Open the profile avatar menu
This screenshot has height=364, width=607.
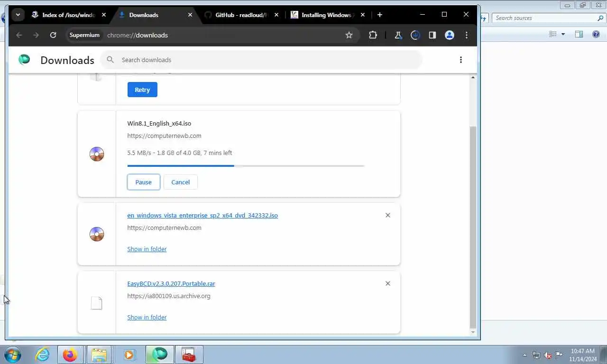coord(450,35)
